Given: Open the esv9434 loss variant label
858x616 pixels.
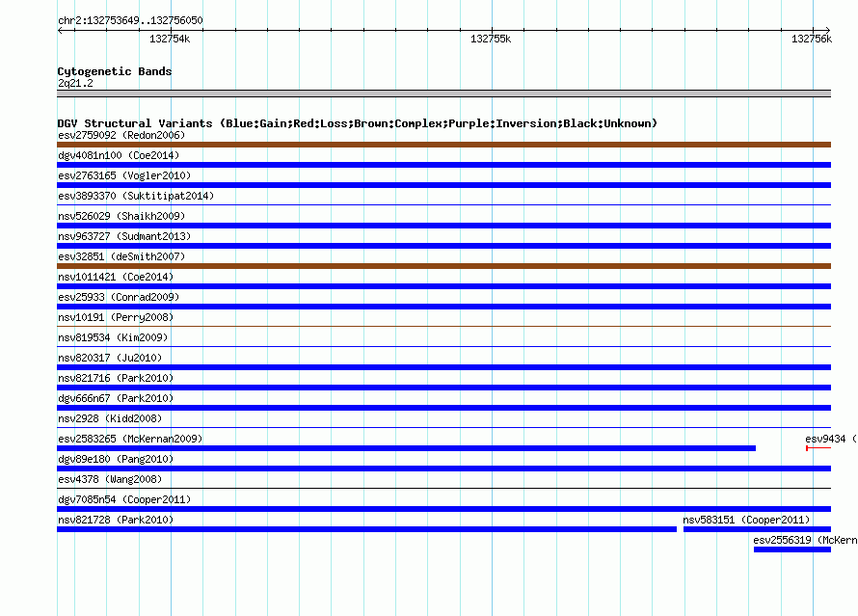Looking at the screenshot, I should coord(831,439).
